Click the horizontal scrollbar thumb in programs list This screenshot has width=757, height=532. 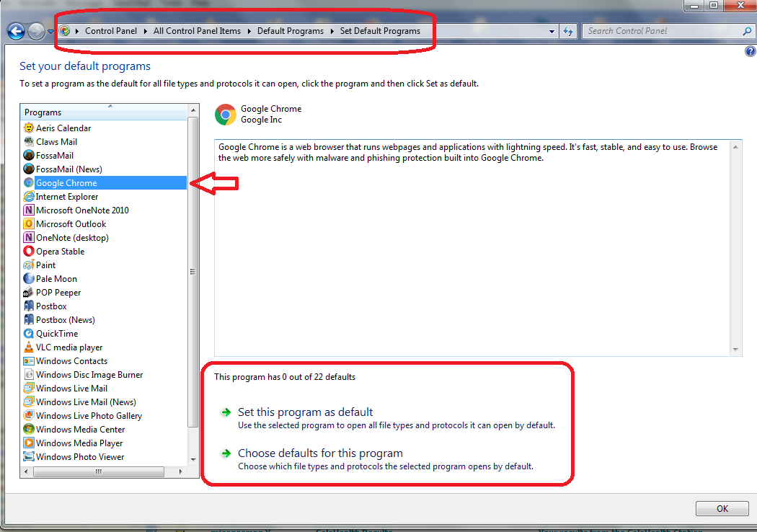[99, 471]
